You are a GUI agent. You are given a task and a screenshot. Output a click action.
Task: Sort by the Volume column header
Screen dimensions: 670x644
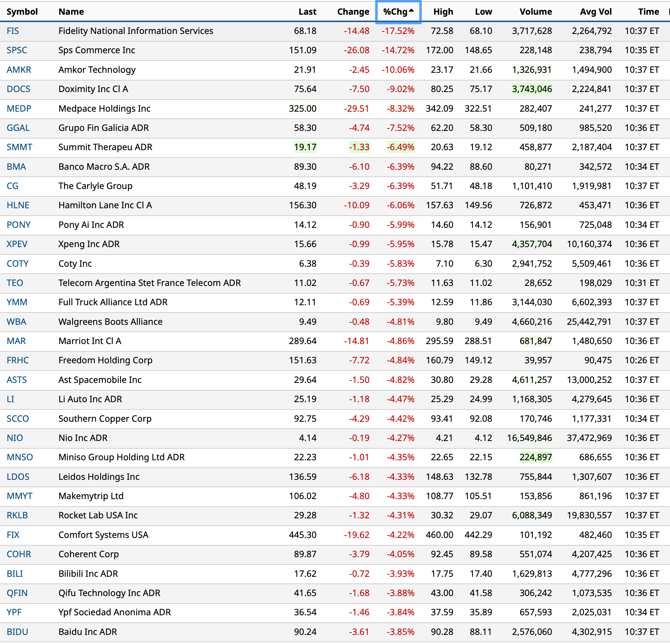[535, 12]
